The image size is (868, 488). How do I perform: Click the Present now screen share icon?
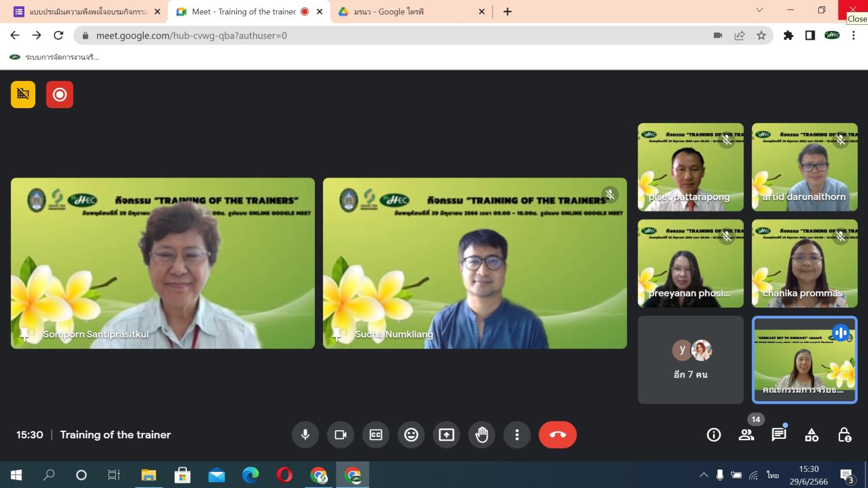coord(446,435)
